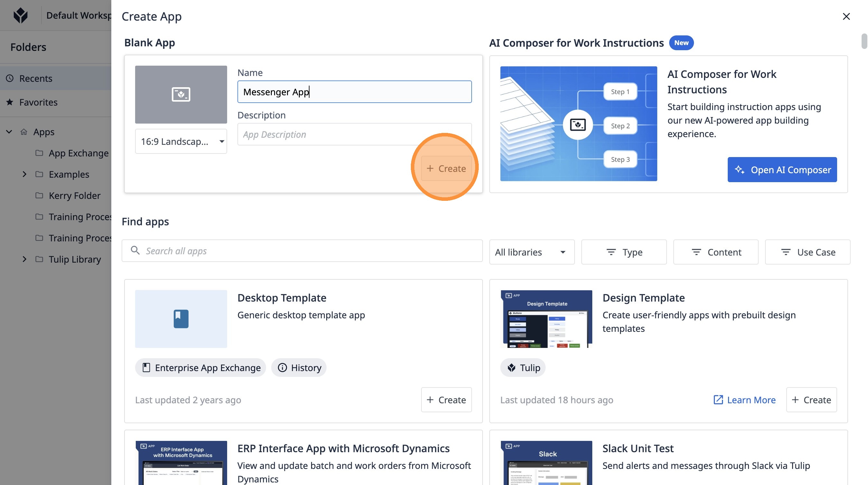
Task: Click the blank app image placeholder icon
Action: (x=181, y=94)
